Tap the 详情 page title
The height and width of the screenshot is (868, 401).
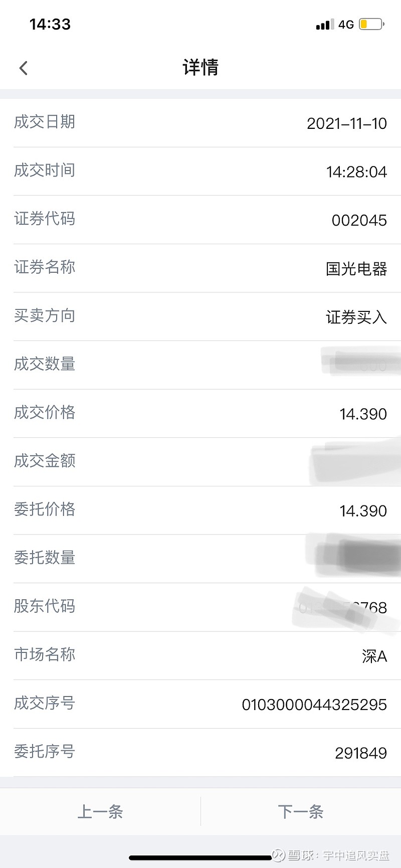pyautogui.click(x=200, y=67)
